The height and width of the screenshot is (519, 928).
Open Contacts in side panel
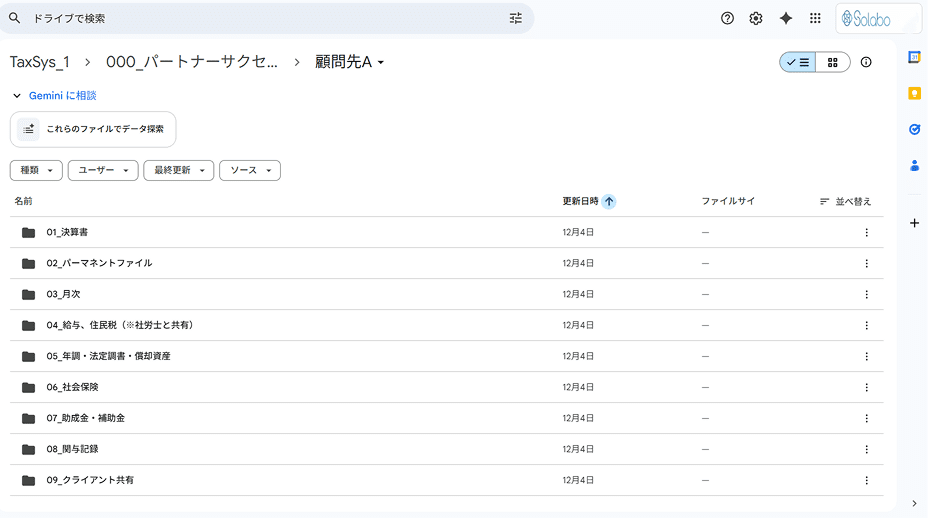coord(914,165)
